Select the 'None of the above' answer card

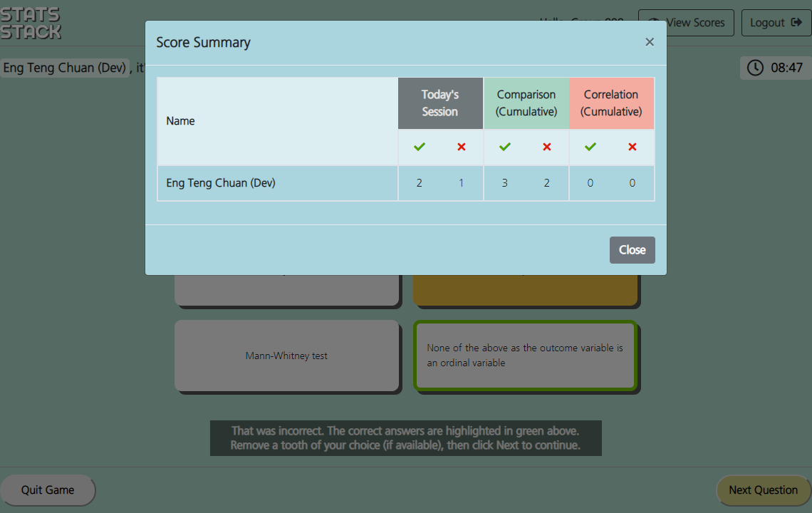point(525,356)
